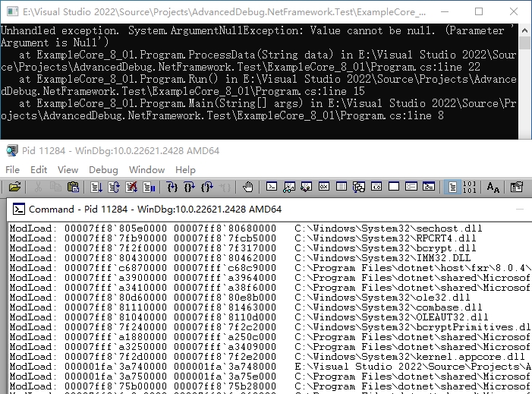This screenshot has height=394, width=532.
Task: Click the ModLoad line for sechost.dll
Action: (246, 229)
